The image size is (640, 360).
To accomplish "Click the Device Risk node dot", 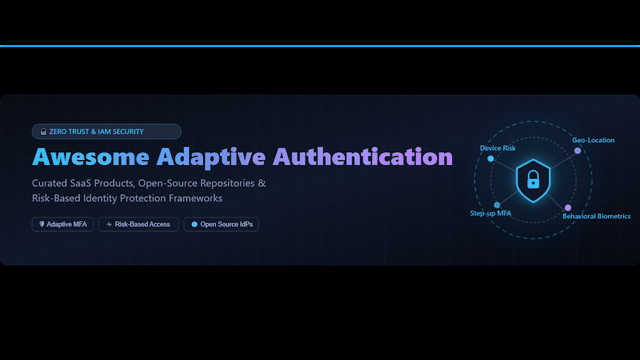I will 491,158.
